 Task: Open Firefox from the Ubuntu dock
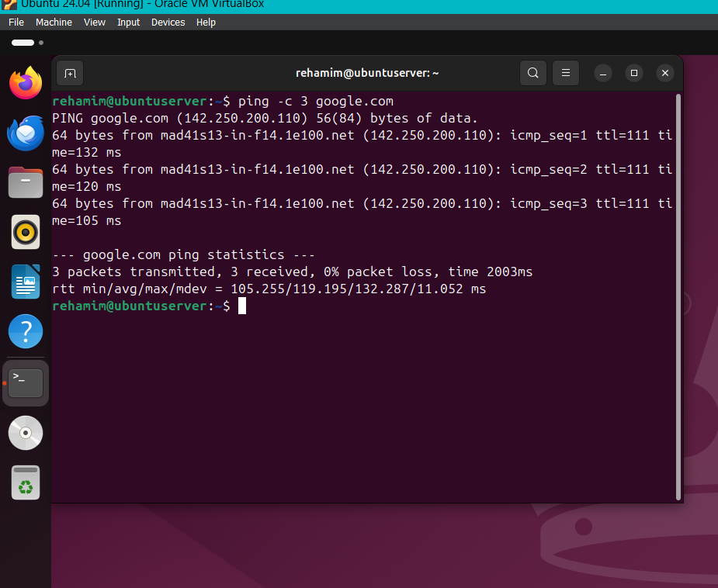[26, 83]
